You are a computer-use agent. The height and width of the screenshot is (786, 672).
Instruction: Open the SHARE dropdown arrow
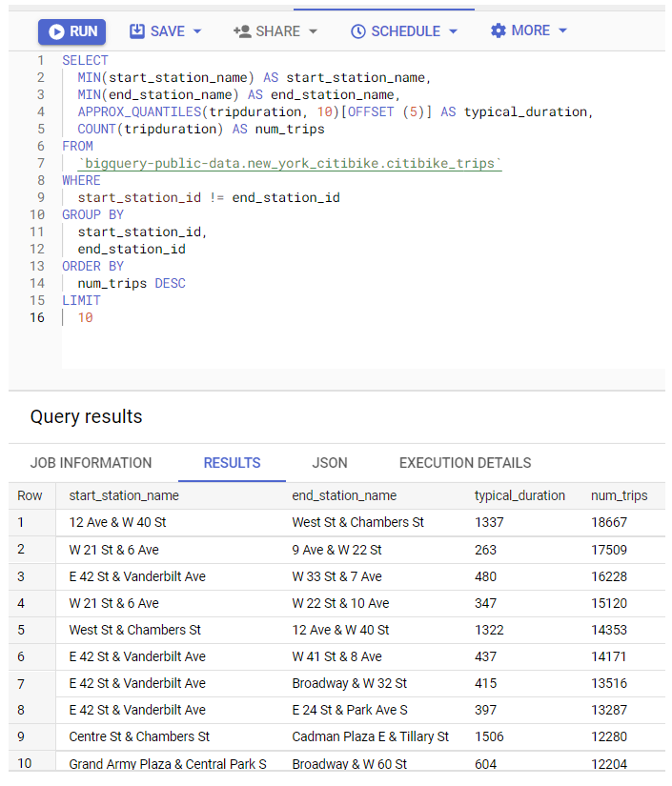pos(314,31)
